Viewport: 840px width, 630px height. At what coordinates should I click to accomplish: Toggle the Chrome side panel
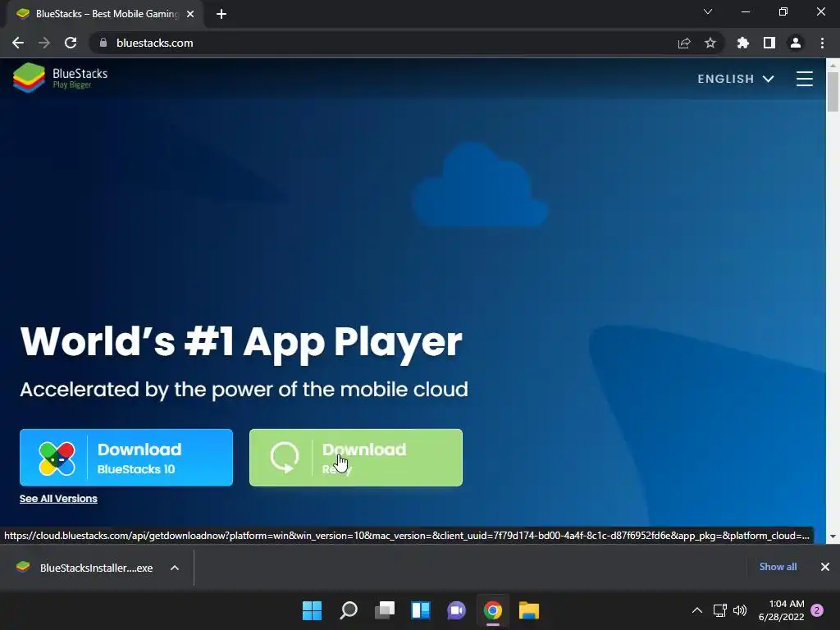pyautogui.click(x=769, y=43)
